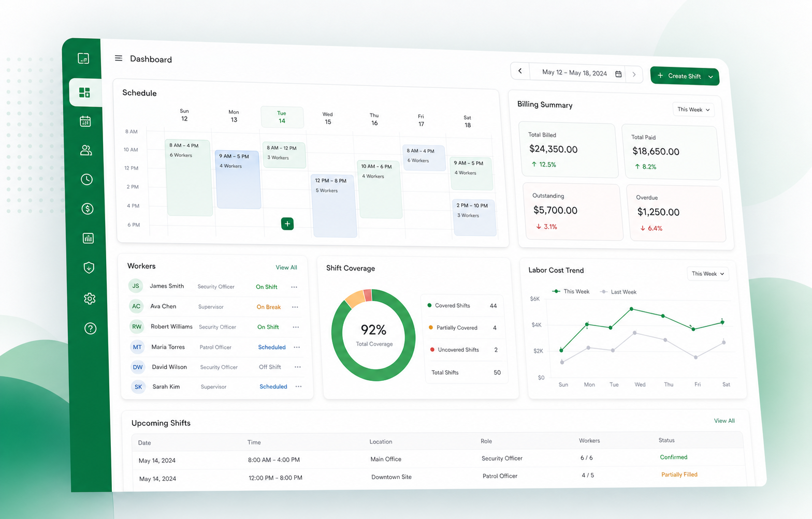Click the AC avatar for Ava Chen
Screen dimensions: 812x519
[x=136, y=306]
